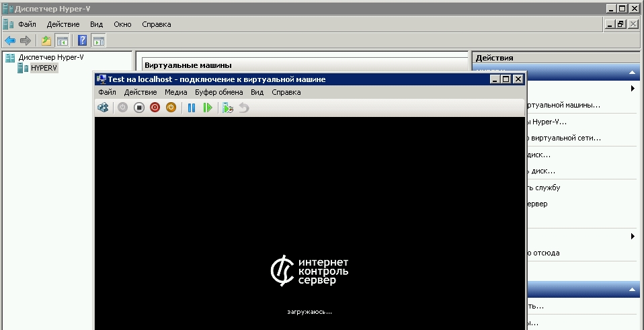Click the second action ending in ь диск…
The width and height of the screenshot is (644, 330).
(541, 171)
